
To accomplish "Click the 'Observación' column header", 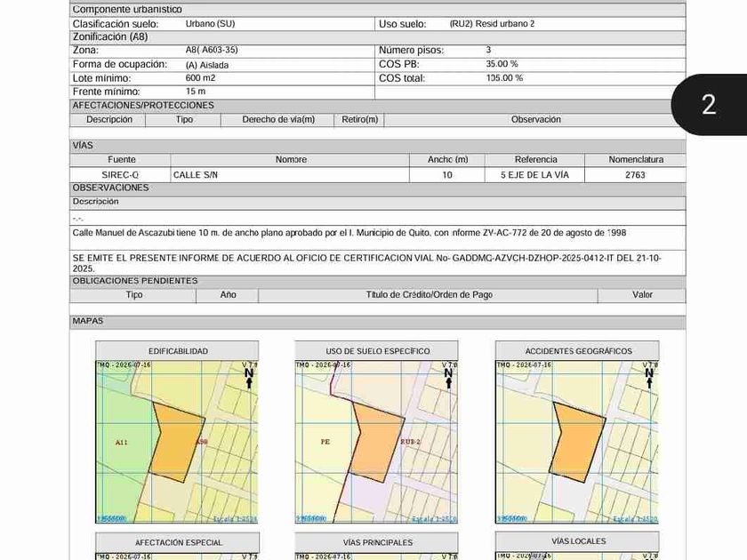I will (535, 119).
